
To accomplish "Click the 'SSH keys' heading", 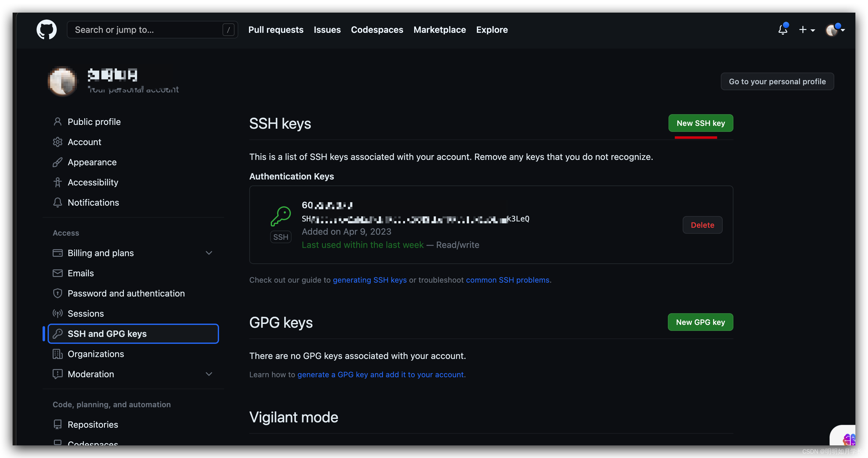I will pyautogui.click(x=280, y=123).
